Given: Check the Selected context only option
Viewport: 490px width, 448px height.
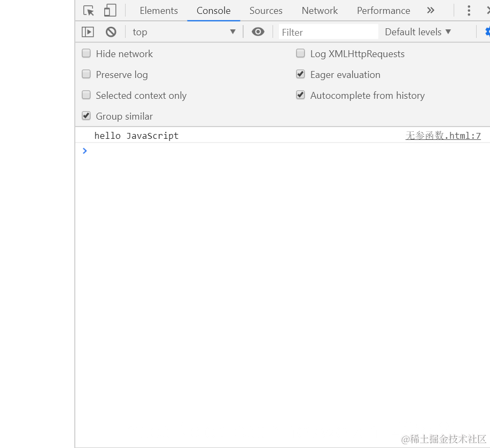Looking at the screenshot, I should (x=86, y=95).
